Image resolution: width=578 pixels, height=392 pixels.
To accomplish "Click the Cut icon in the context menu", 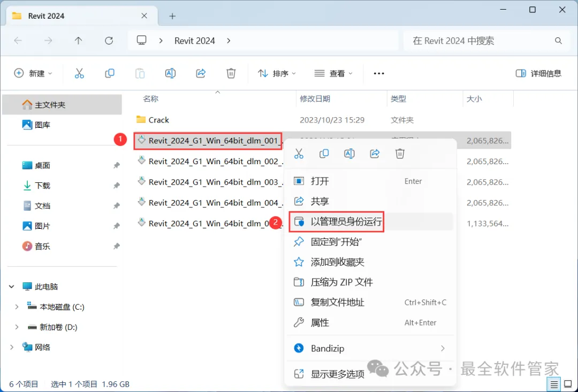I will 299,153.
